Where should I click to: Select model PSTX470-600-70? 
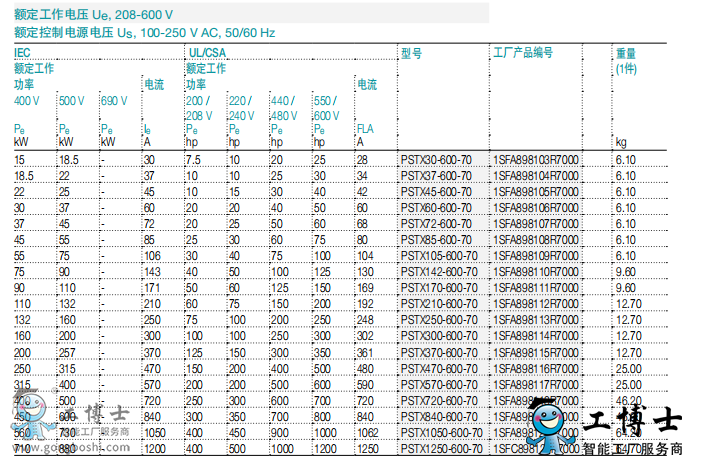point(439,369)
